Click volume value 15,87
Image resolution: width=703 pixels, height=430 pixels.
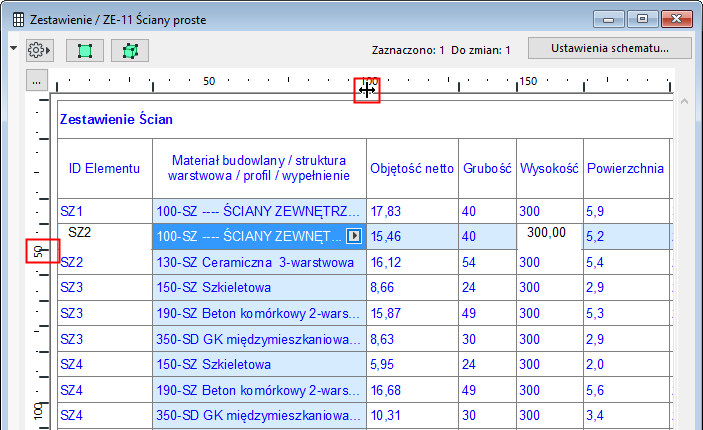[386, 313]
